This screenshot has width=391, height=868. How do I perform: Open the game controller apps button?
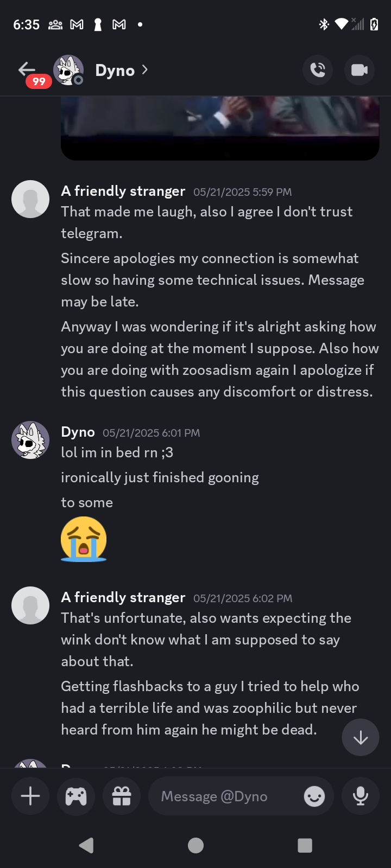tap(76, 796)
